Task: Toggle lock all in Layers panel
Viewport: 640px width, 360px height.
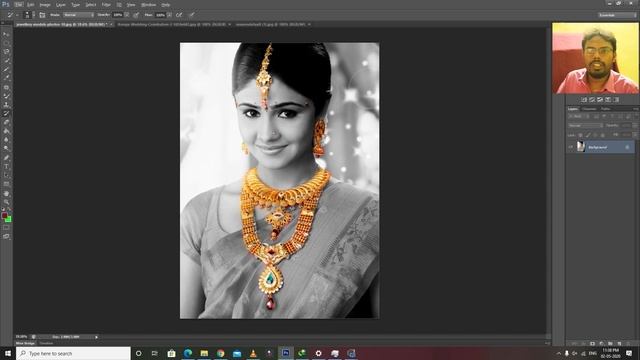Action: click(x=602, y=135)
